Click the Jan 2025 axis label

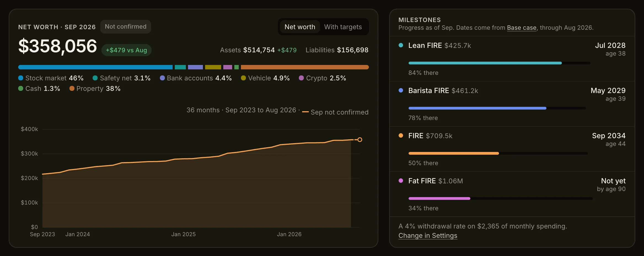(183, 234)
